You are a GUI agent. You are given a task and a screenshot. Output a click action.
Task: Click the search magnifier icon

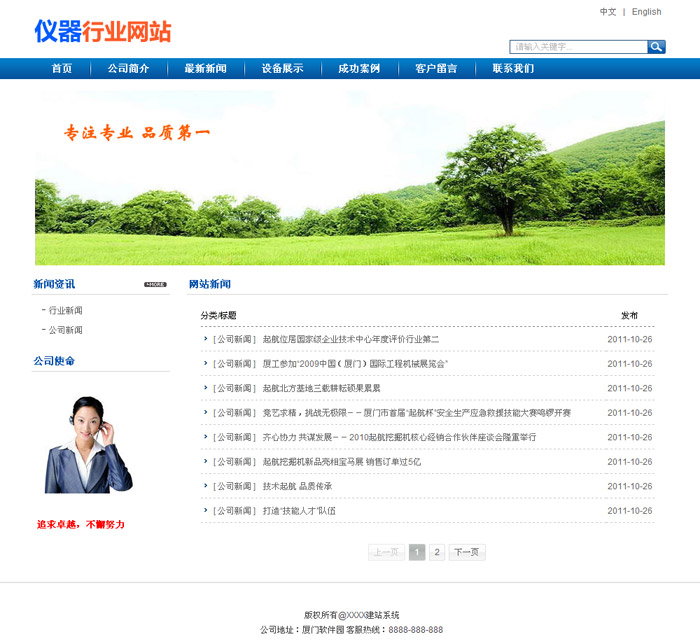click(656, 47)
